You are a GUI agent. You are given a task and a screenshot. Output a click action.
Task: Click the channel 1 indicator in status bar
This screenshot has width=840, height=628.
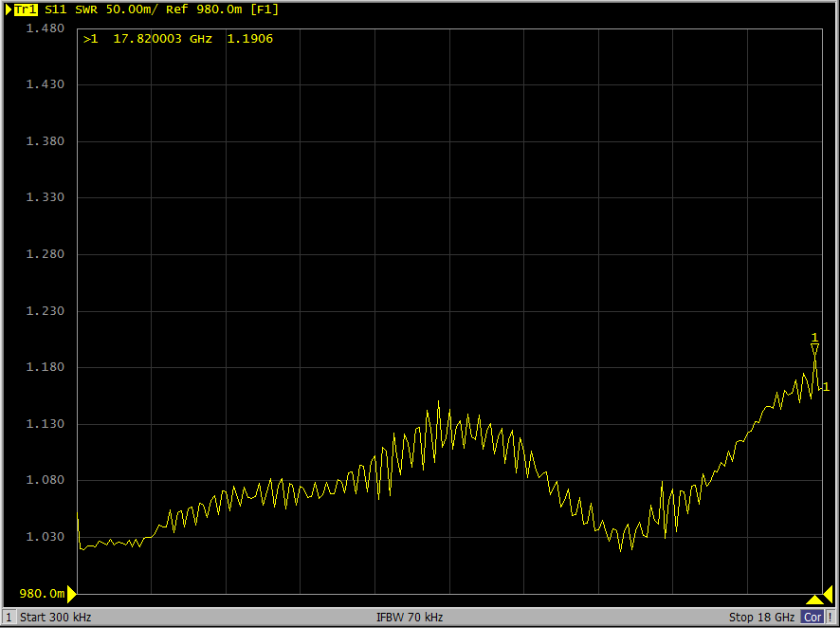(x=9, y=618)
